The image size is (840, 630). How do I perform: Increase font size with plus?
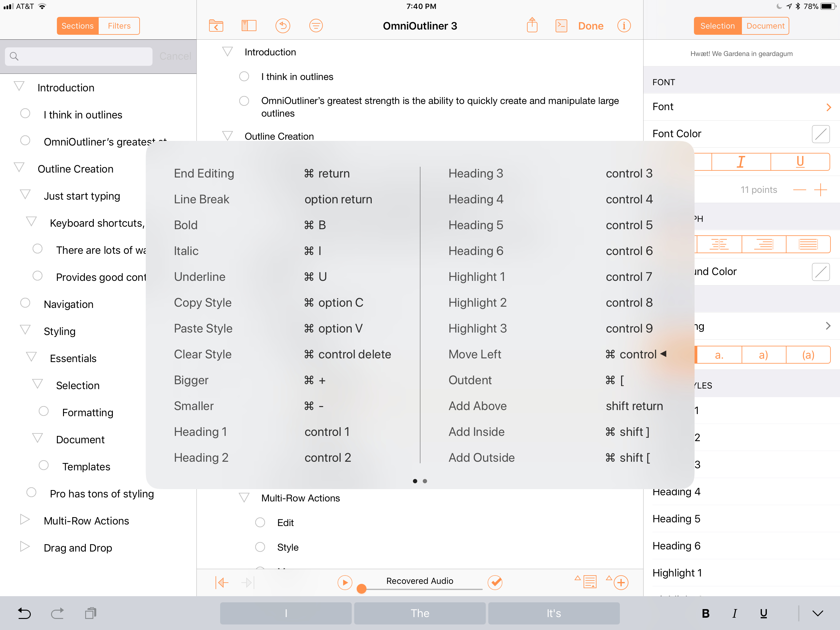tap(820, 189)
